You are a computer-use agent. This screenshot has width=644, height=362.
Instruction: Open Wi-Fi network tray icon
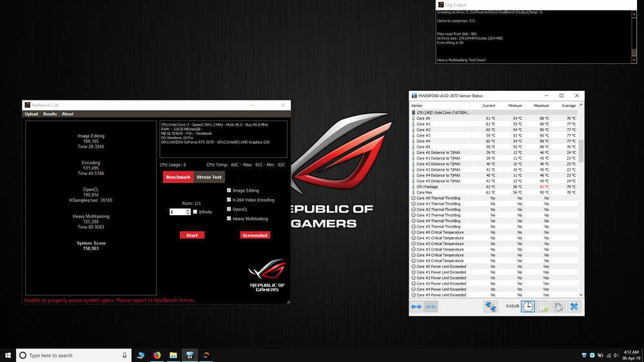tap(609, 356)
